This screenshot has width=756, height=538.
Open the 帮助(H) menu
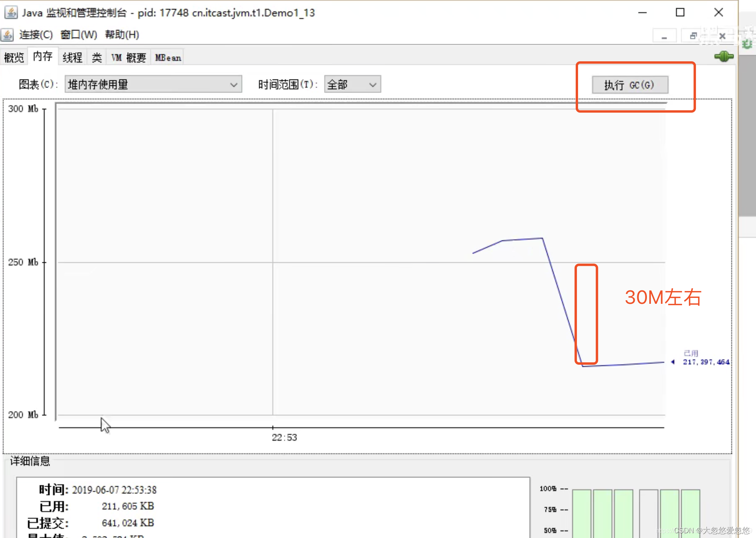122,35
